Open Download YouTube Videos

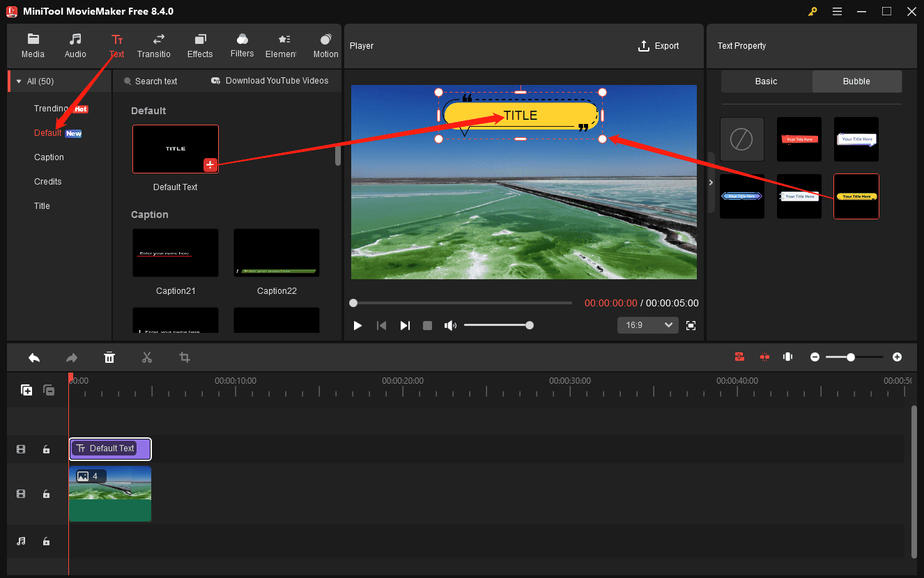coord(269,80)
